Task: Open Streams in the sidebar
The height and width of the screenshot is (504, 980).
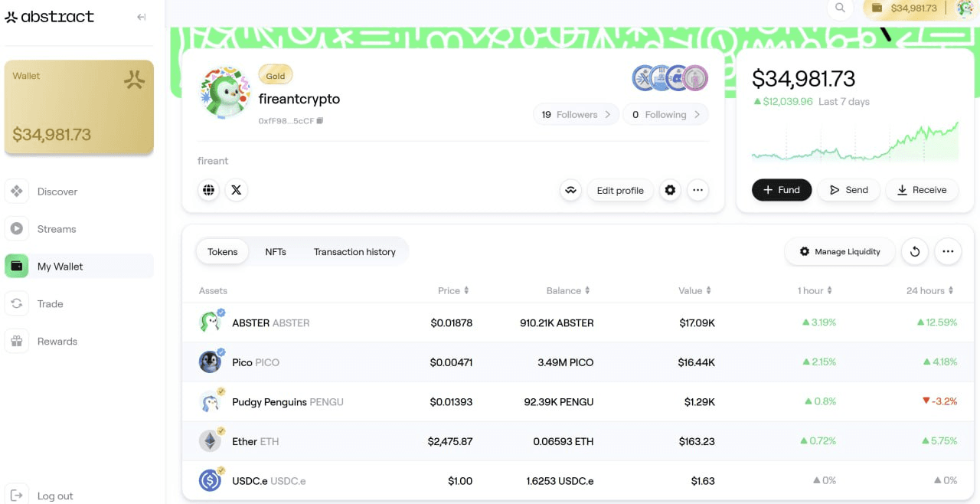Action: (80, 229)
